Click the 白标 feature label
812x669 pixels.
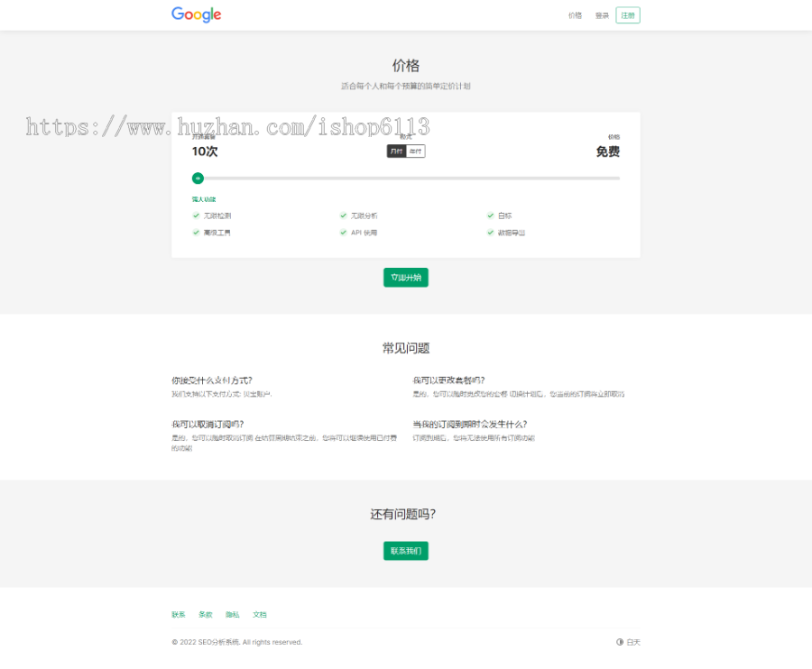pyautogui.click(x=505, y=215)
